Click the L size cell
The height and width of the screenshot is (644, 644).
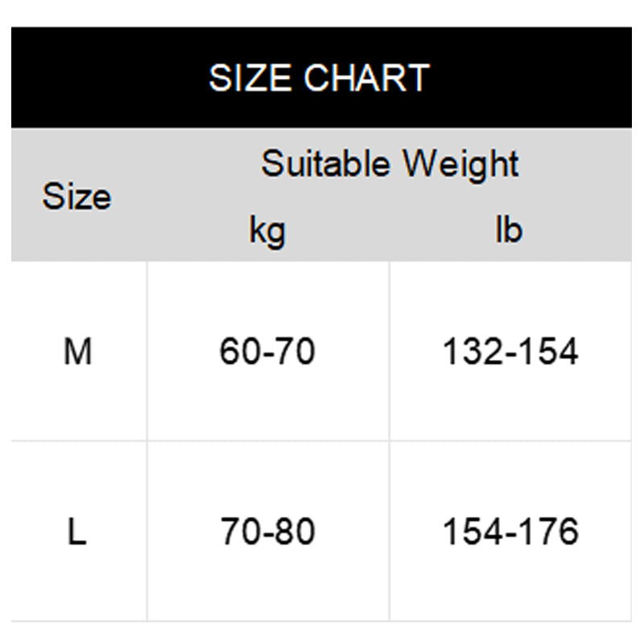pos(77,532)
